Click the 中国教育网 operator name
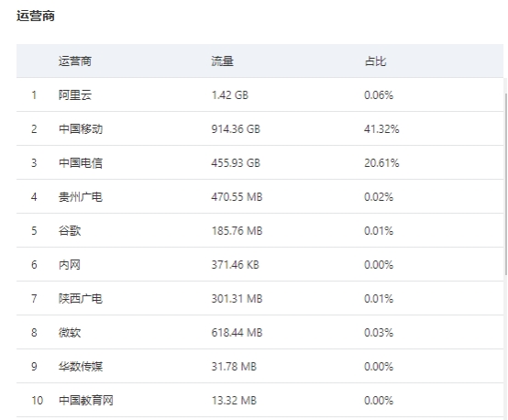 pyautogui.click(x=86, y=401)
